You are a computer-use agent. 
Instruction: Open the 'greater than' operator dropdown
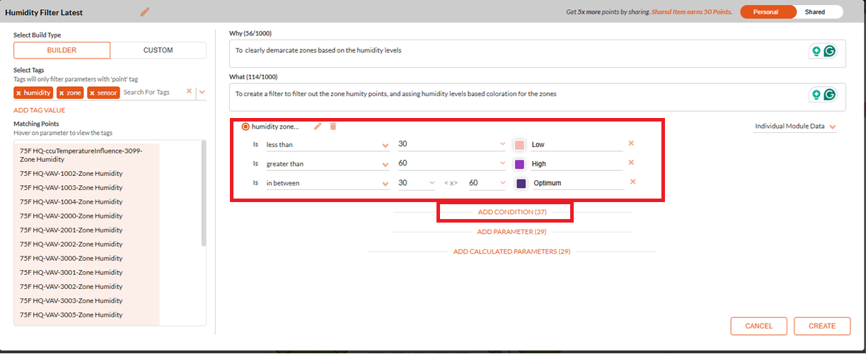pos(328,164)
